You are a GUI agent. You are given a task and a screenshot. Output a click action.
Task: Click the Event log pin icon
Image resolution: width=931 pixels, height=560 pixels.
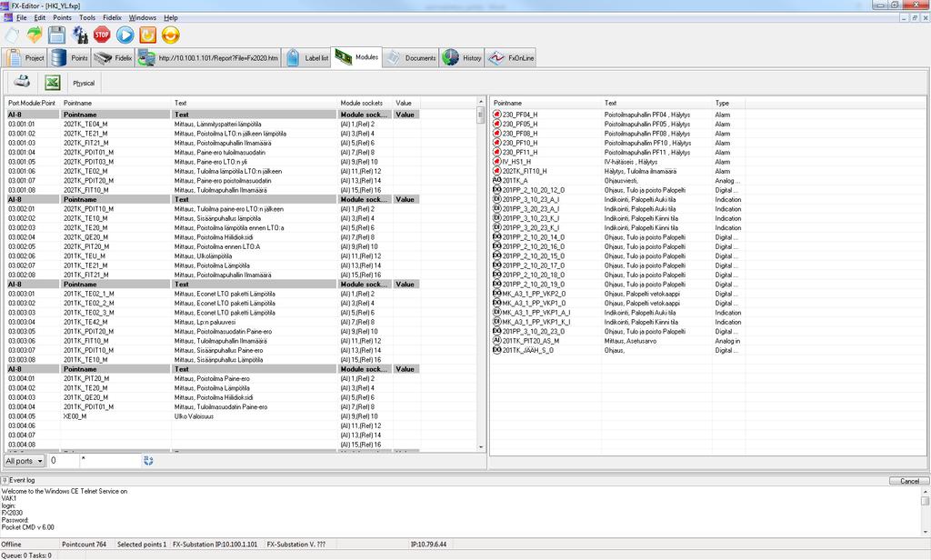(5, 480)
